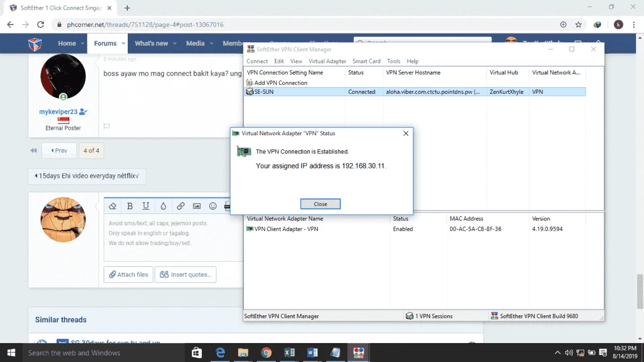Open mykeviper23 user profile link
The image size is (644, 362).
(58, 112)
